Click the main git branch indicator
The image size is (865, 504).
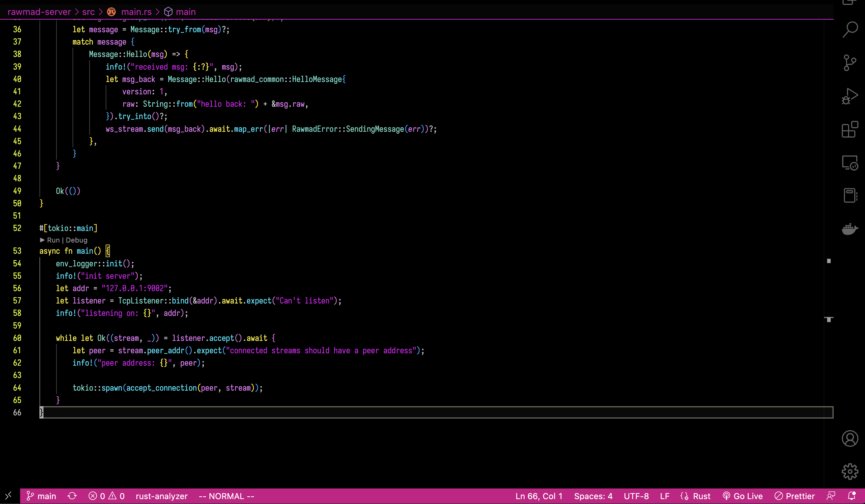click(x=41, y=496)
